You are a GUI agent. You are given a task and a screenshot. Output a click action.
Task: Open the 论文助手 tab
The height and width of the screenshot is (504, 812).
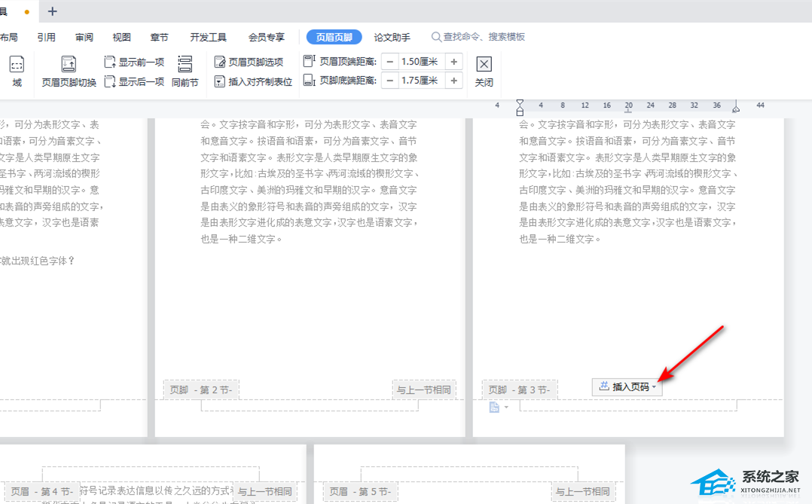coord(392,37)
